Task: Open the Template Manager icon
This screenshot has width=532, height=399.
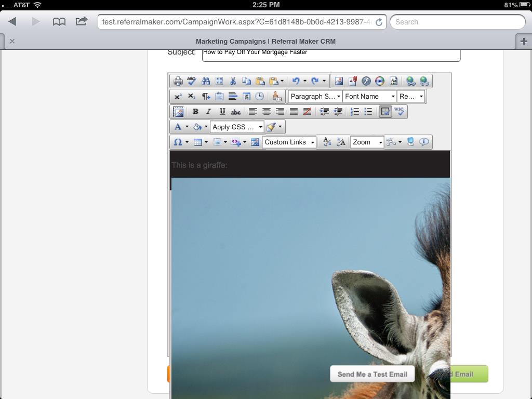Action: (x=394, y=81)
